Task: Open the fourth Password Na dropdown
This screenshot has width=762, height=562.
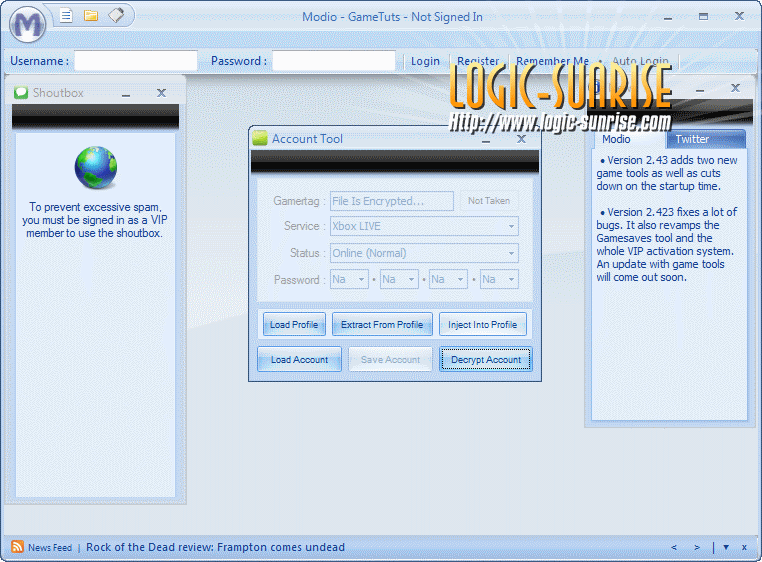Action: 511,280
